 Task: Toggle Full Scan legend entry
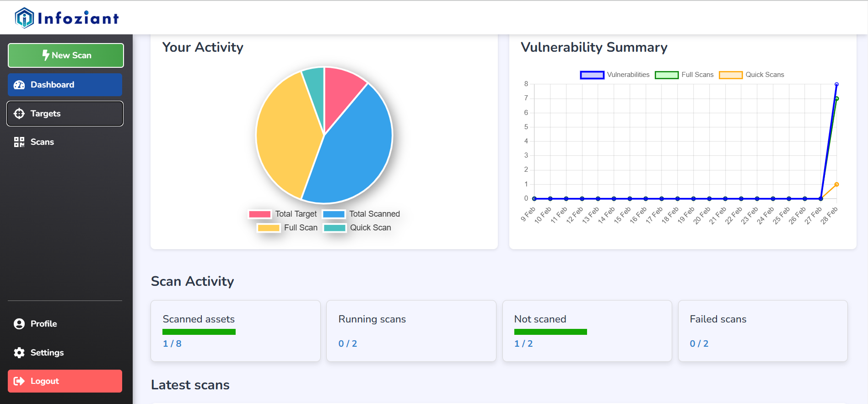287,228
